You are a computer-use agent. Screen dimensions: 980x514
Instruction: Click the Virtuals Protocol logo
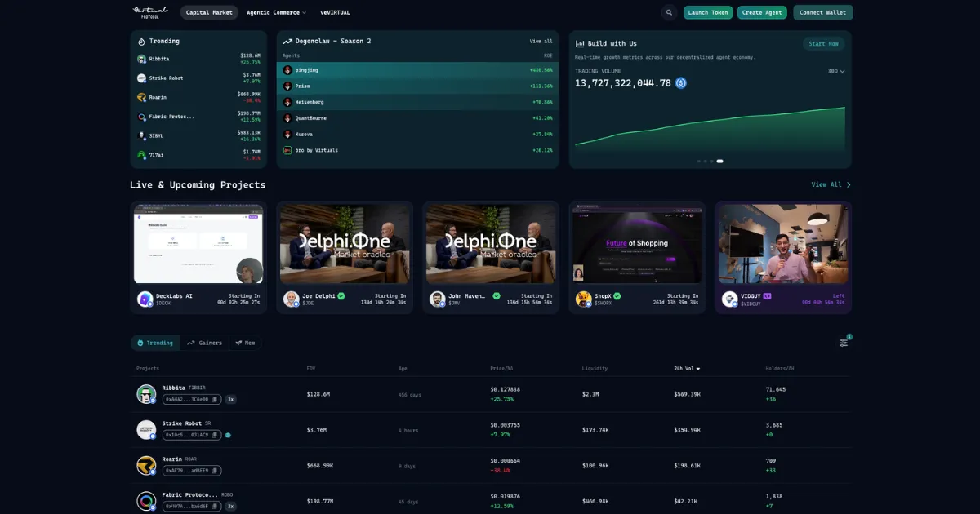click(x=149, y=12)
